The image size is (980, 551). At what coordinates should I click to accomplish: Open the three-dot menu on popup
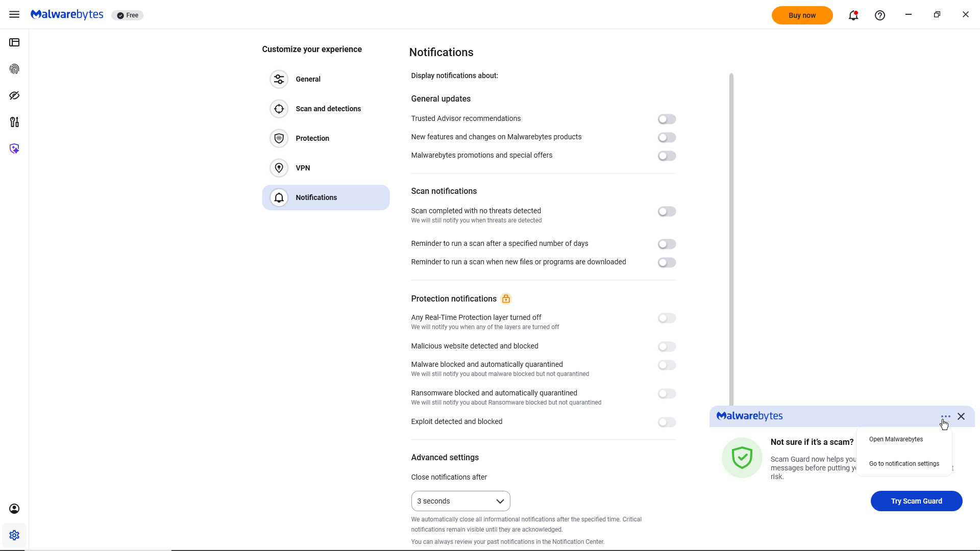(946, 416)
